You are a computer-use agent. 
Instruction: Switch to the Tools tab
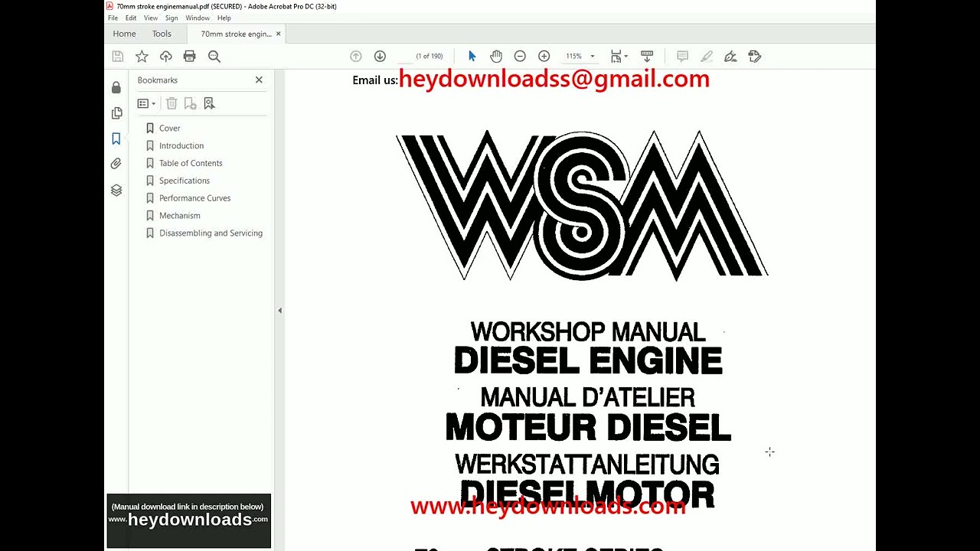162,34
